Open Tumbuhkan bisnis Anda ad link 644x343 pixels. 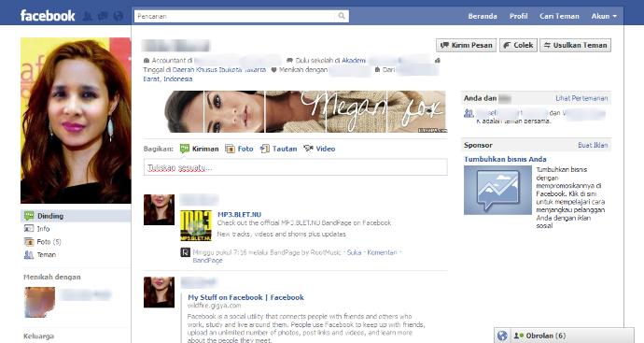505,159
